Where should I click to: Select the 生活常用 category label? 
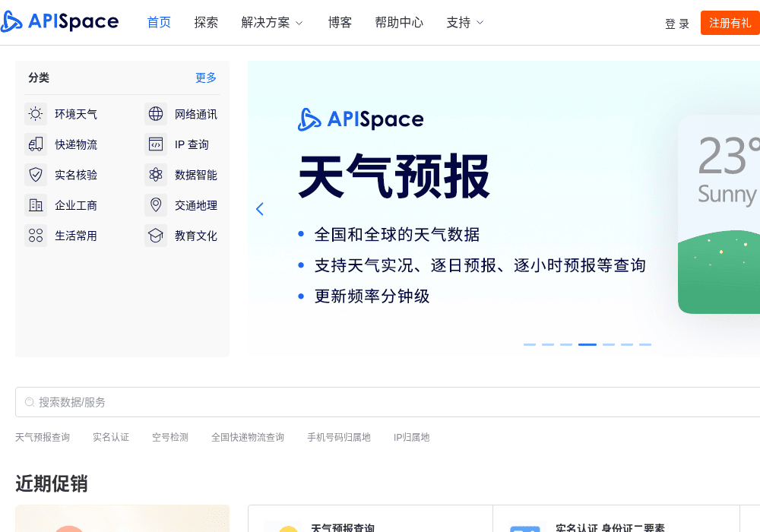[76, 236]
